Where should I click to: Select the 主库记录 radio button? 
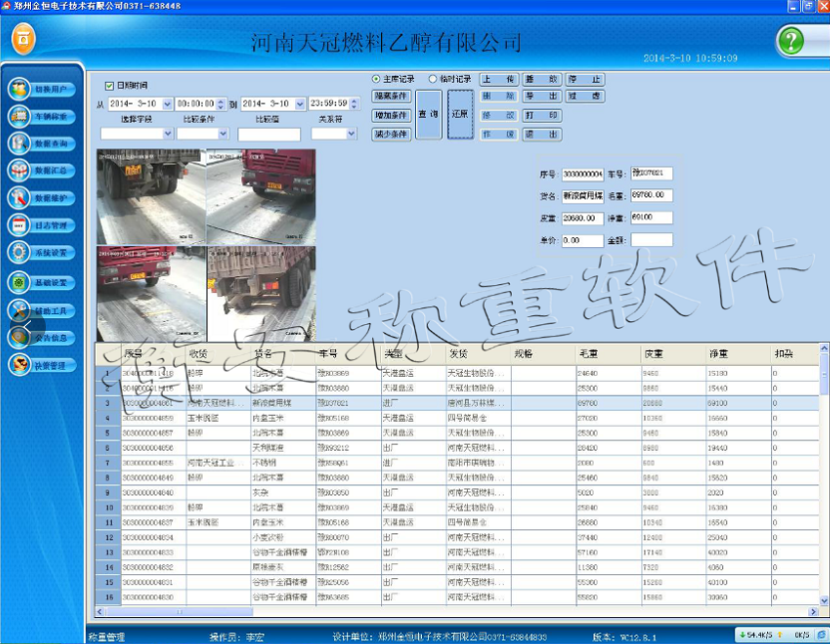376,79
